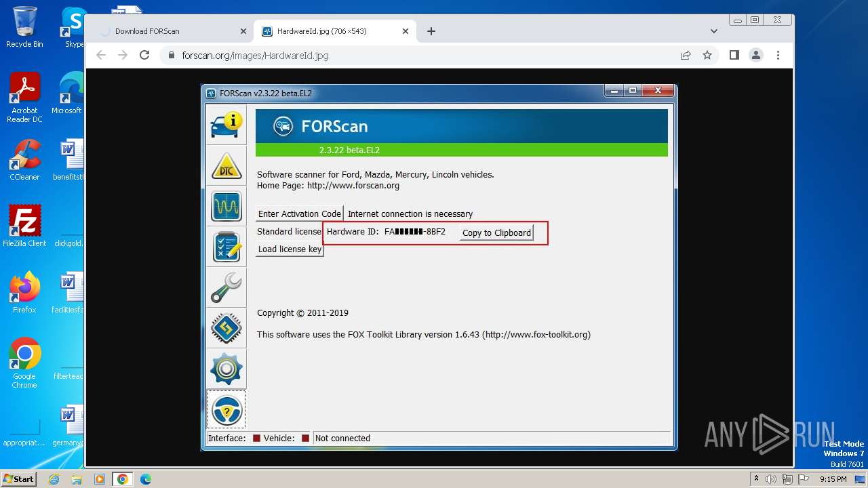Open Firefox desktop shortcut
868x488 pixels.
coord(24,292)
